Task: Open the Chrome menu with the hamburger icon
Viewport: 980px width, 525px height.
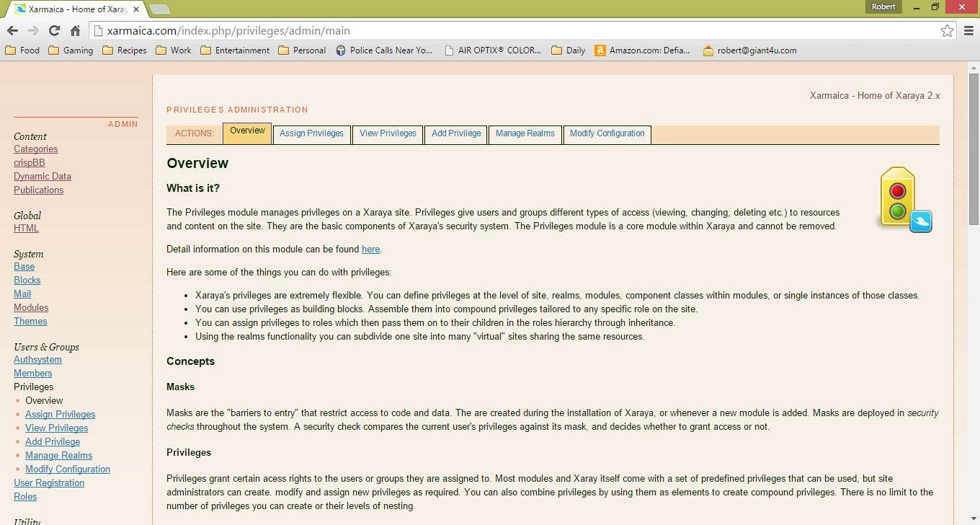Action: 968,31
